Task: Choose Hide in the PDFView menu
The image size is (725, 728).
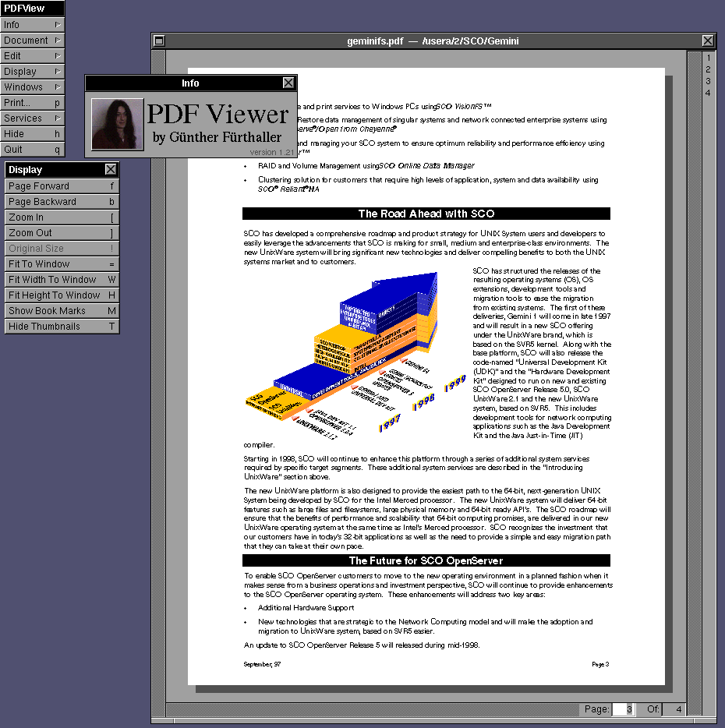Action: pos(32,134)
